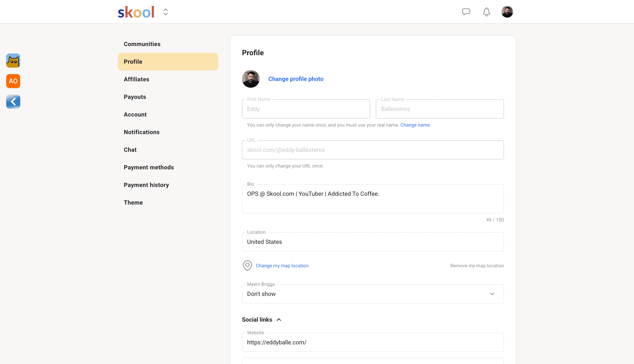Click the Change name link
Image resolution: width=634 pixels, height=364 pixels.
(x=415, y=125)
